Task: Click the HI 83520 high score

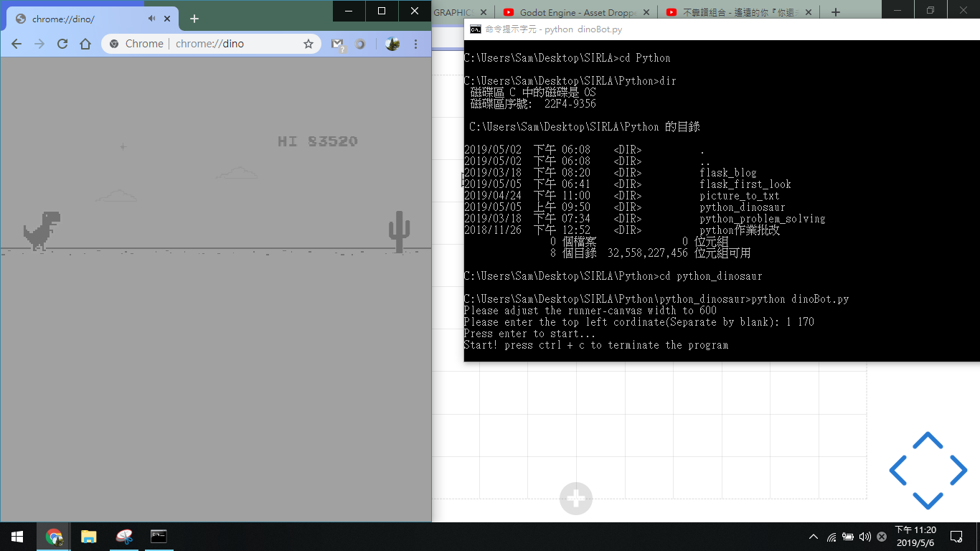Action: 317,141
